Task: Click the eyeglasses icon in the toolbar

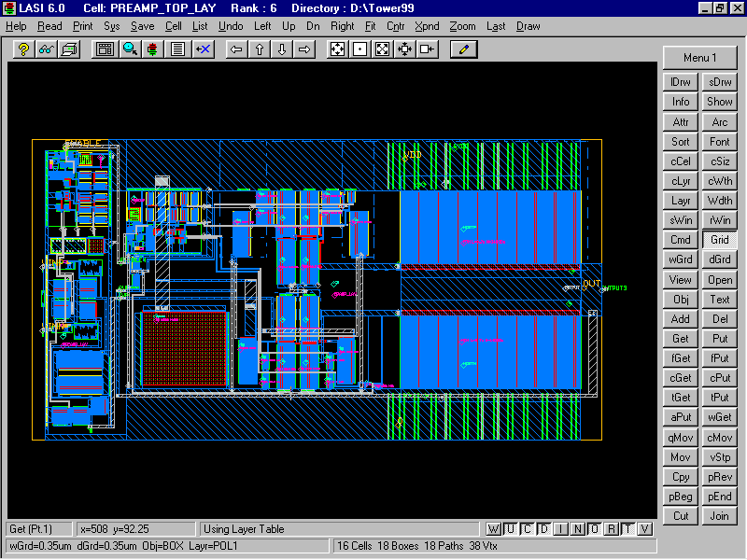Action: coord(46,49)
